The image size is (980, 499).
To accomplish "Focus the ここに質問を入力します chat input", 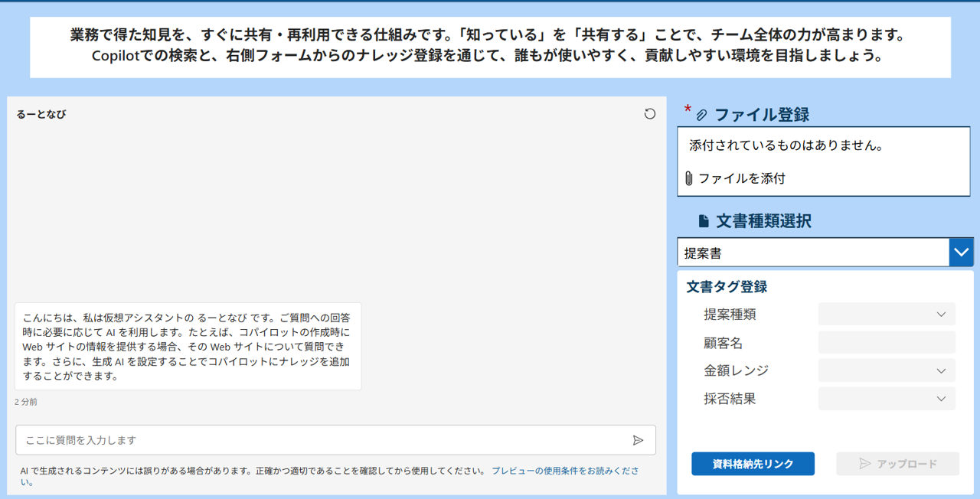I will [x=322, y=440].
